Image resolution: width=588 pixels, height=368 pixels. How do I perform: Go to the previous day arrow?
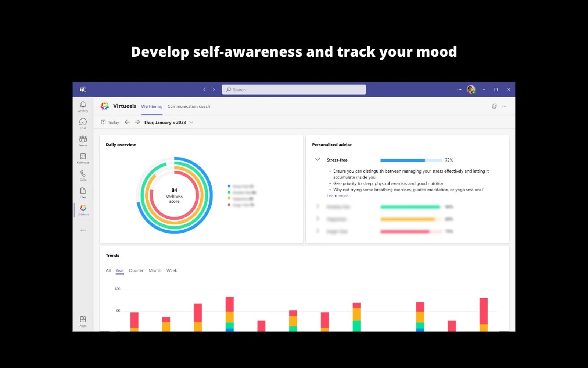127,122
